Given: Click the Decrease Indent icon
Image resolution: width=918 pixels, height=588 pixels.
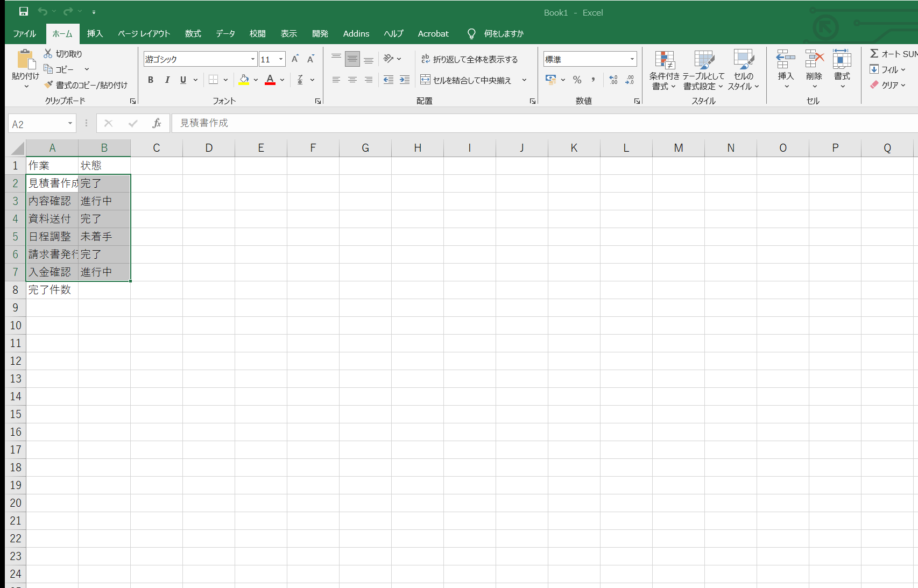Looking at the screenshot, I should 389,80.
